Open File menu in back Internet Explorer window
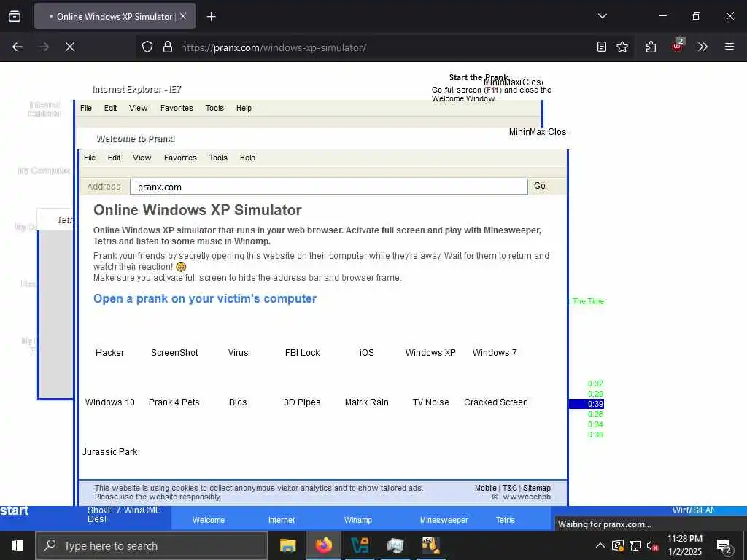747x560 pixels. click(x=86, y=108)
